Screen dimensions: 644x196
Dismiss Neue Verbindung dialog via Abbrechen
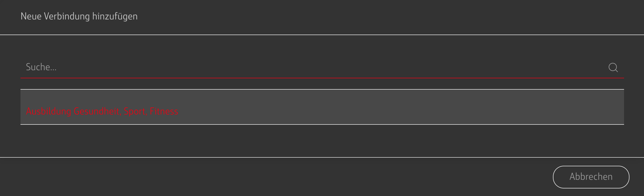pos(591,177)
